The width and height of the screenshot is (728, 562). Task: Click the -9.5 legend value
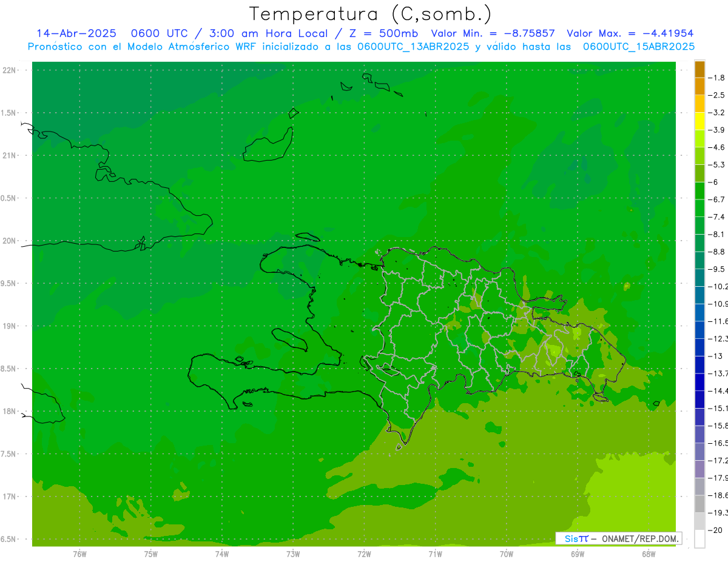pyautogui.click(x=718, y=269)
